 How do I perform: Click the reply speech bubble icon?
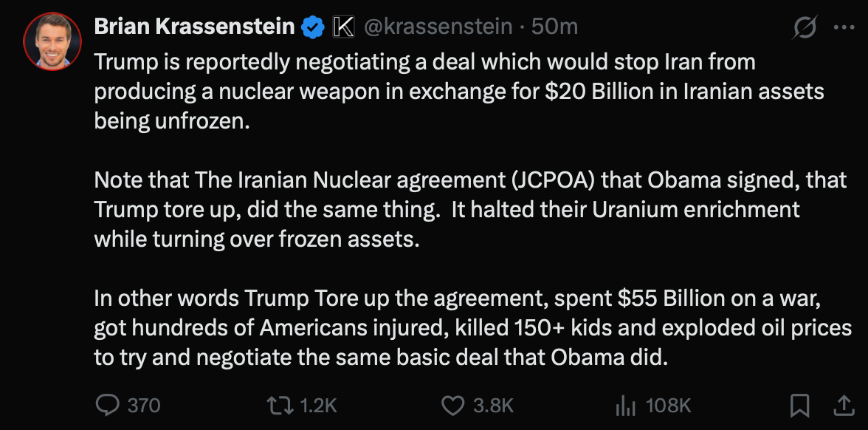tap(108, 405)
